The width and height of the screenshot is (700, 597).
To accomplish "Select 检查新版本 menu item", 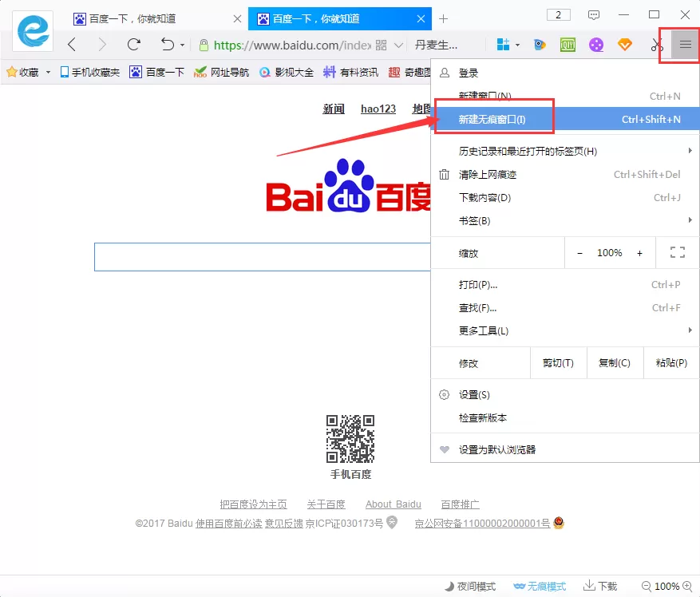I will coord(565,418).
